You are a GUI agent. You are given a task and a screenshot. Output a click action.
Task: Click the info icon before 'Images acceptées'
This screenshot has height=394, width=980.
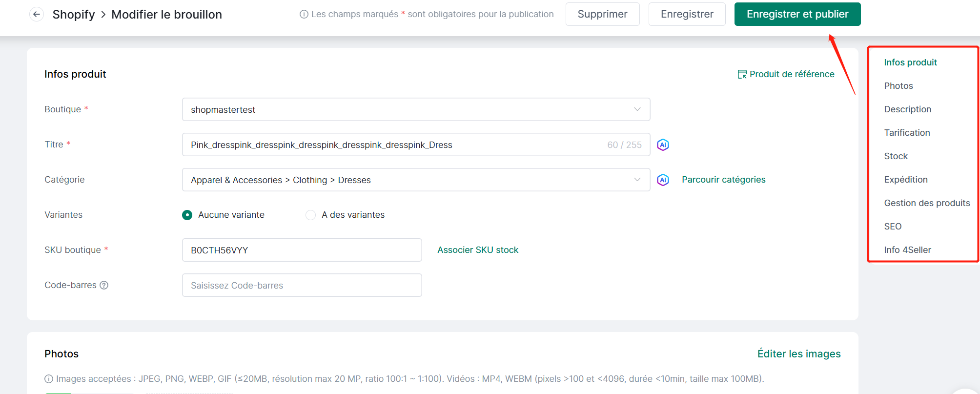point(49,379)
